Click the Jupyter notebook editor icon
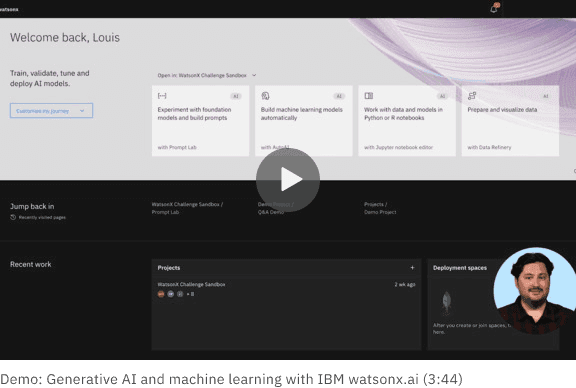576x388 pixels. (x=368, y=96)
